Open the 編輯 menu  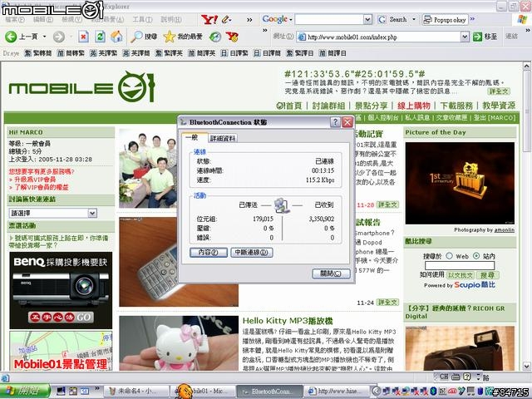(43, 19)
